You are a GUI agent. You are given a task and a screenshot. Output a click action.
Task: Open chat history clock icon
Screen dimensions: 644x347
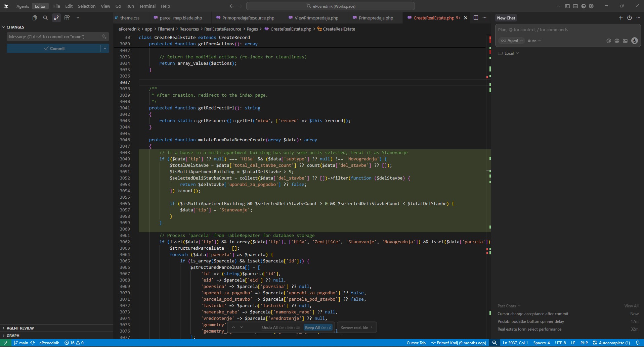[x=629, y=18]
